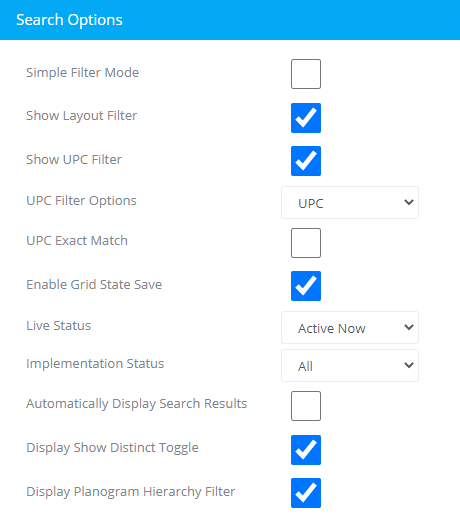Uncheck the Show Layout Filter checkbox
The width and height of the screenshot is (460, 519).
point(306,118)
